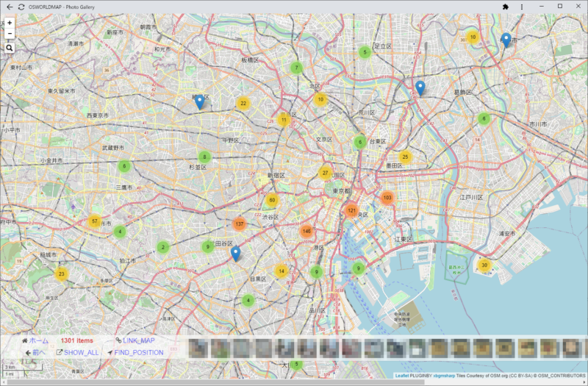Click the FIND_POSITION link
The image size is (588, 386).
135,353
